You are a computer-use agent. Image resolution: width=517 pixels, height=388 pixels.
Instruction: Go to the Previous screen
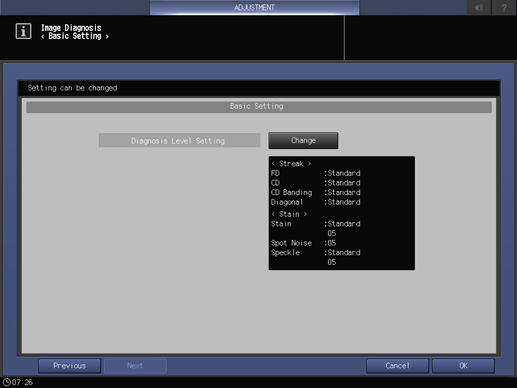coord(69,366)
